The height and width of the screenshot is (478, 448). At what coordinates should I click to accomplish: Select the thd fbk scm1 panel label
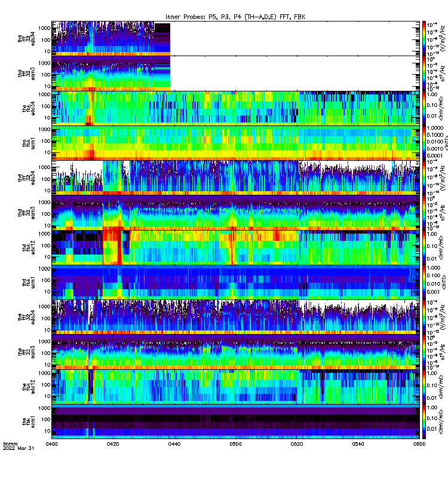pos(29,282)
